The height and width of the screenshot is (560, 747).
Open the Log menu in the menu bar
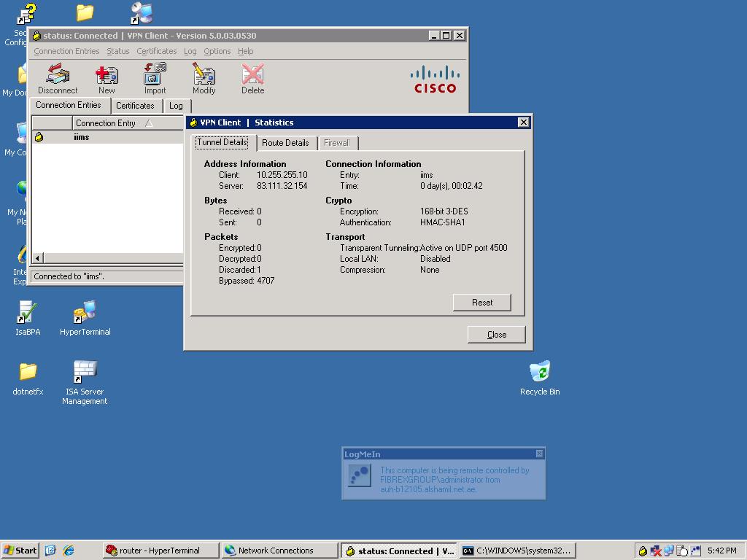point(190,52)
